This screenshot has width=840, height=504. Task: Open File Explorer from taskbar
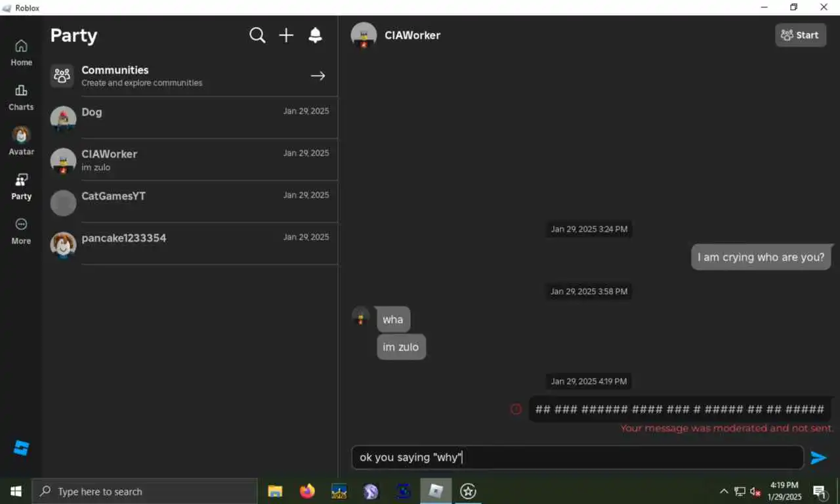[x=275, y=491]
